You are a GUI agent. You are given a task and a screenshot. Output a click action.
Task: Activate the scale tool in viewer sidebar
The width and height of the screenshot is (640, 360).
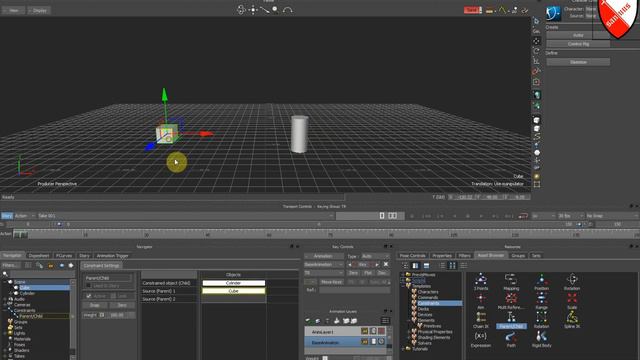[537, 61]
